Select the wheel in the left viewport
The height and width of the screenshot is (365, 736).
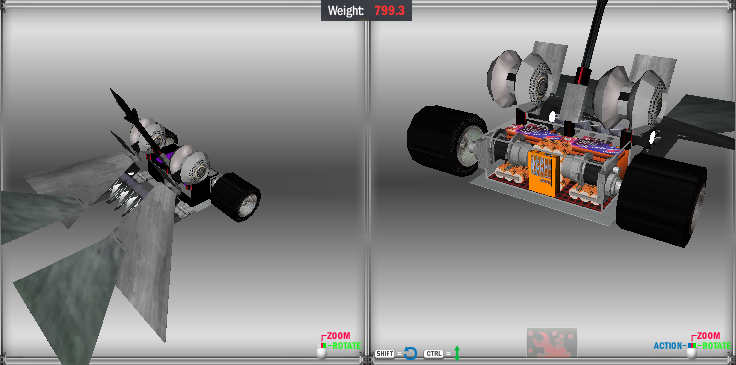point(236,196)
